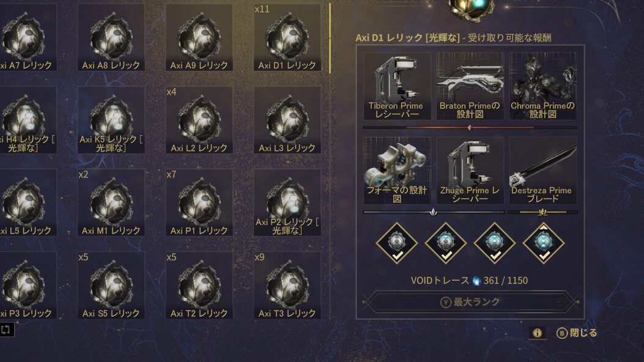
Task: Click the 閉じる close button
Action: [577, 333]
